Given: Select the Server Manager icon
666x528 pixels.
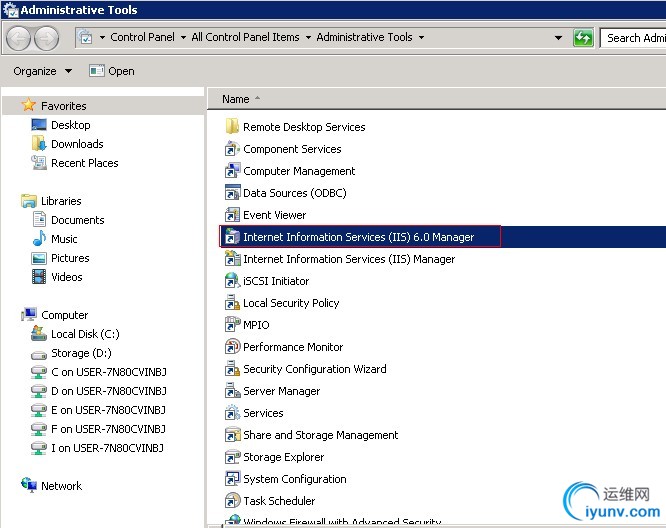Looking at the screenshot, I should tap(232, 391).
